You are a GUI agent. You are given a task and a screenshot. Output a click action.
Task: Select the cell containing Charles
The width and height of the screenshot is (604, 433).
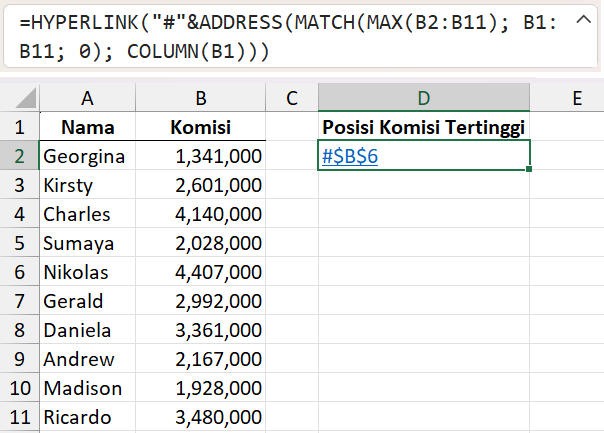coord(88,214)
